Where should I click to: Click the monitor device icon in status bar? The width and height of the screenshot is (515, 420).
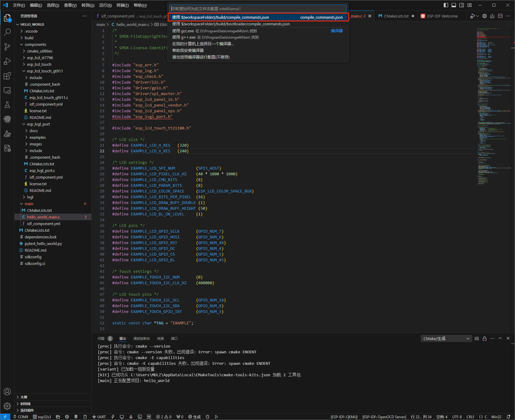(122, 417)
